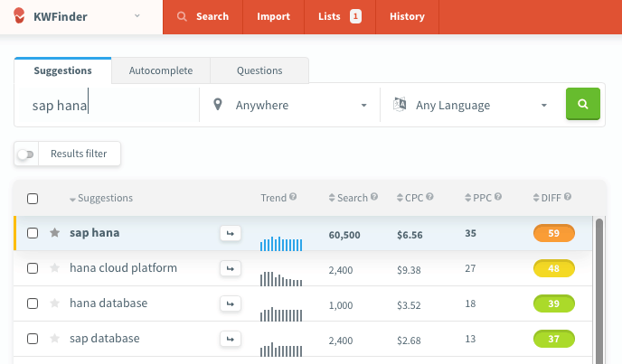Click the orange difficulty badge 59
The width and height of the screenshot is (622, 364).
click(554, 233)
